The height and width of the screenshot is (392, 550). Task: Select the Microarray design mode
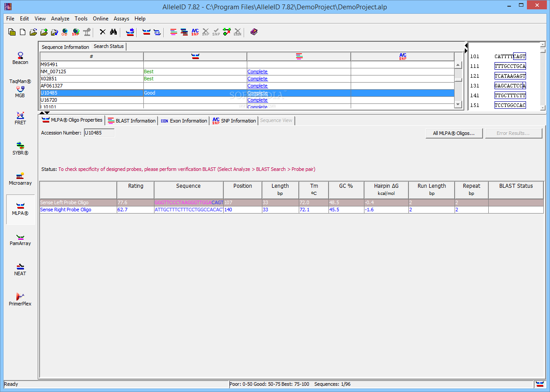(x=20, y=179)
